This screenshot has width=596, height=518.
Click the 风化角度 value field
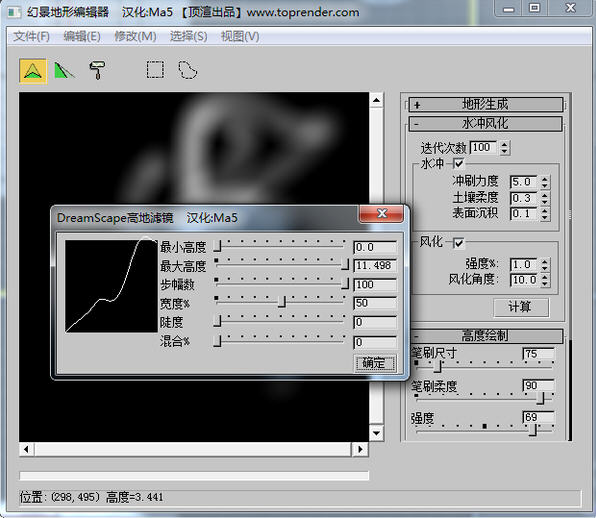pyautogui.click(x=523, y=280)
